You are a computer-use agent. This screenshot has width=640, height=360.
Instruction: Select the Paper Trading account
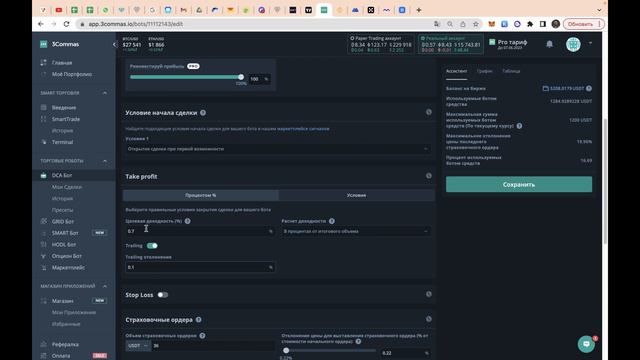pos(381,44)
